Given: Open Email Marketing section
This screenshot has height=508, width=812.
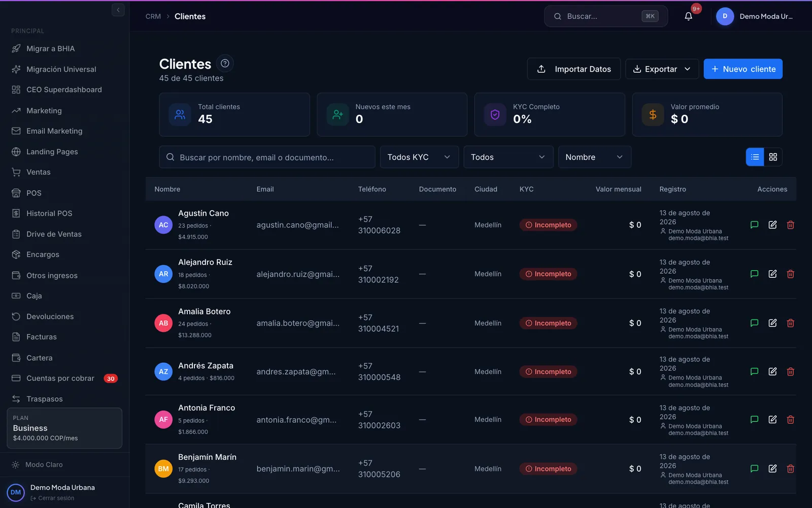Looking at the screenshot, I should tap(64, 131).
